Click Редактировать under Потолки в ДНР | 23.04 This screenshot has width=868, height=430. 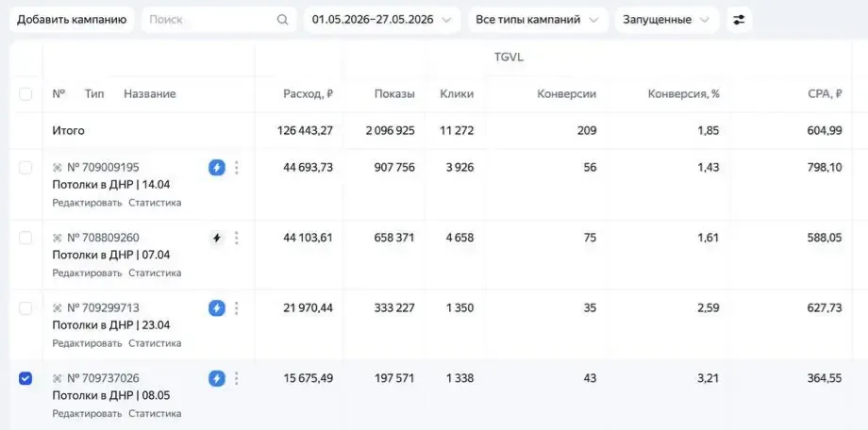click(87, 343)
